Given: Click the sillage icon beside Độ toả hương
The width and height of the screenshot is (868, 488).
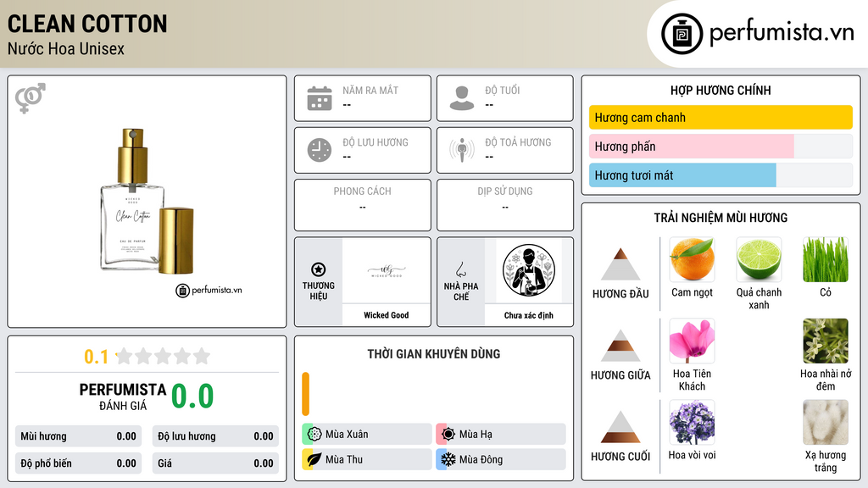Looking at the screenshot, I should tap(462, 150).
